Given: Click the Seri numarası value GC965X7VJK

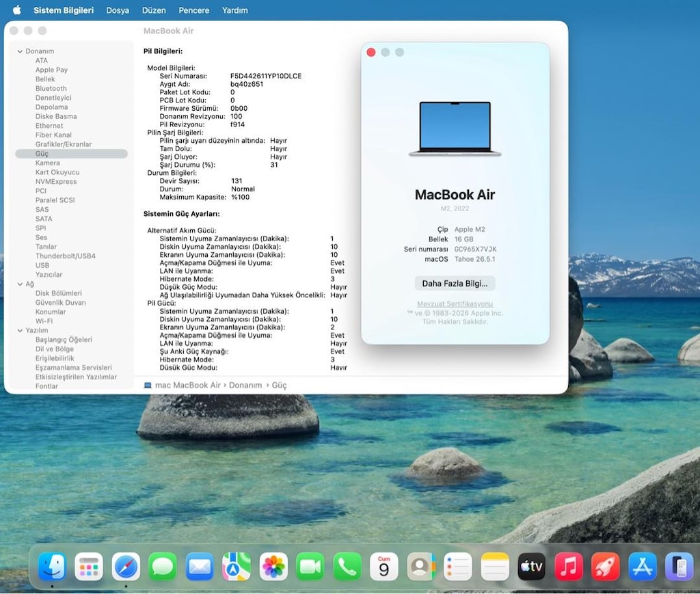Looking at the screenshot, I should pyautogui.click(x=476, y=249).
